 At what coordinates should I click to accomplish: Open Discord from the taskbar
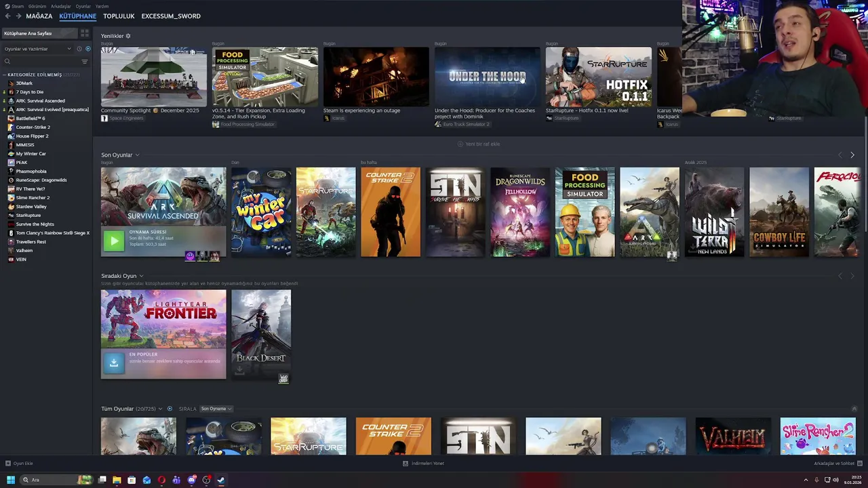point(191,480)
